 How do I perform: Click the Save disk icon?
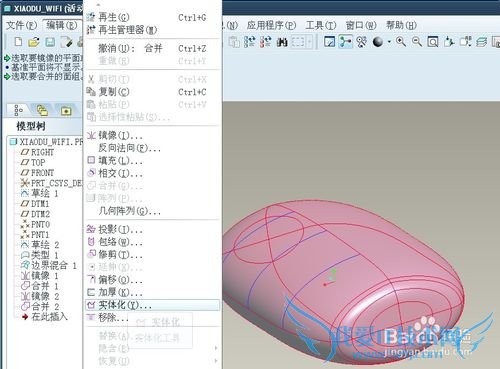pos(50,42)
